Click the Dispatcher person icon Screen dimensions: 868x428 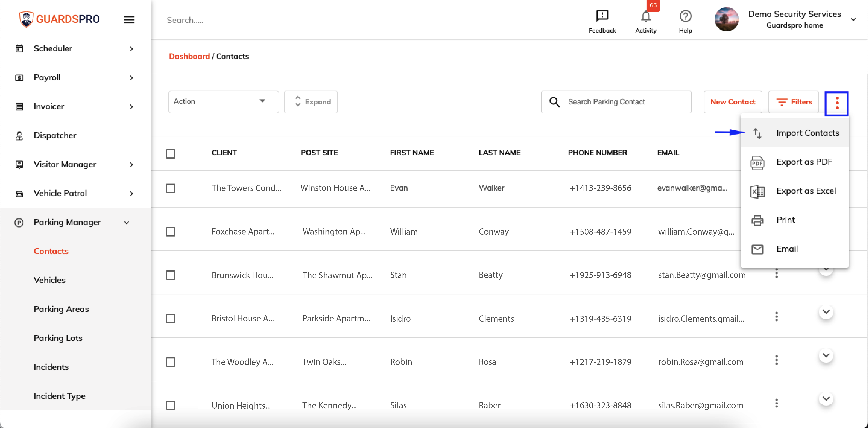[19, 136]
